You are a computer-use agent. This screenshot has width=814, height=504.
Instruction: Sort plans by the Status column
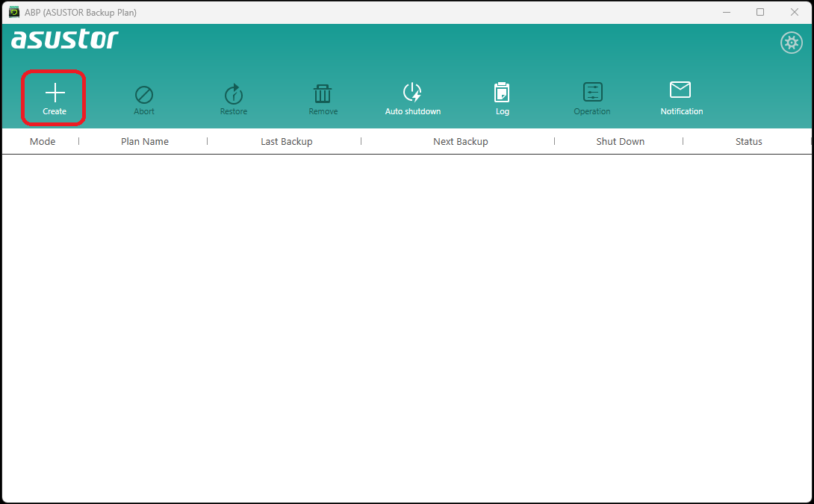click(x=748, y=141)
